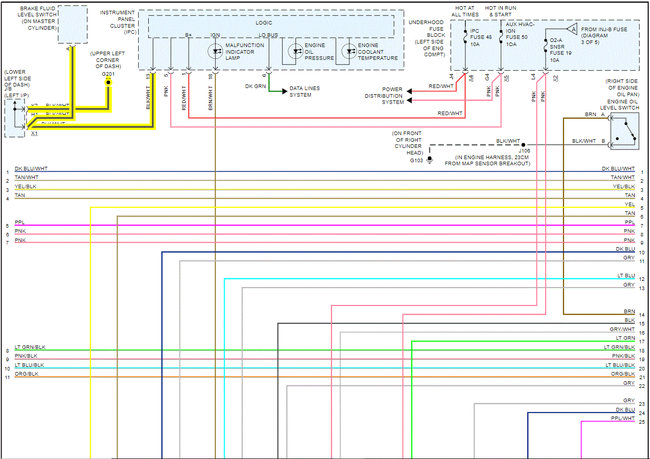Click the LT GRN wire label numbered 17
The image size is (650, 459).
click(x=625, y=338)
